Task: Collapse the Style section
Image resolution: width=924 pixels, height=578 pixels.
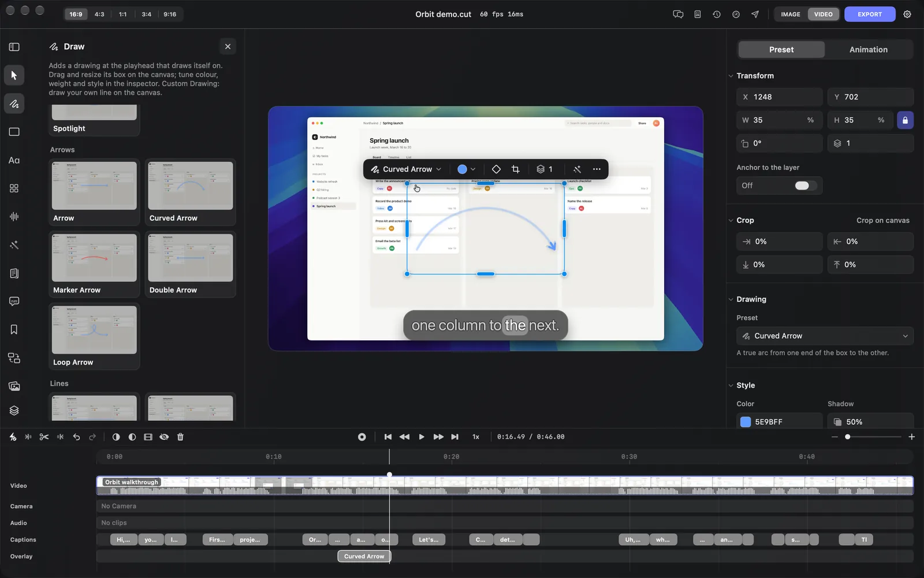Action: (731, 386)
